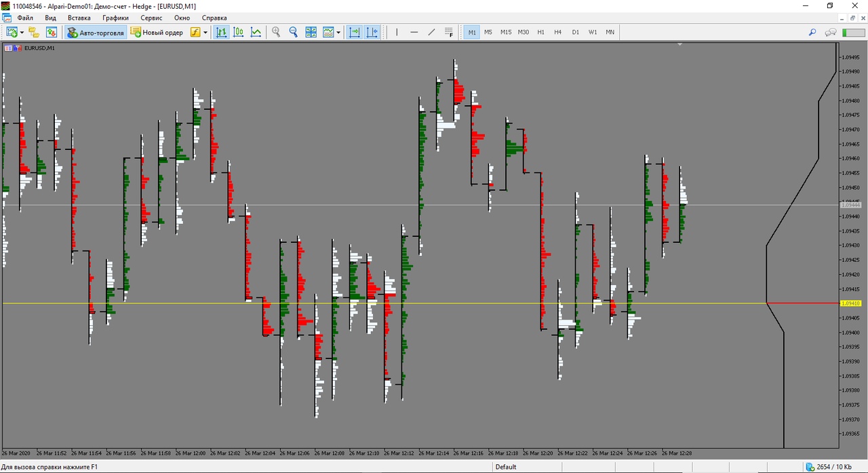Zoom out of the chart

[x=294, y=32]
